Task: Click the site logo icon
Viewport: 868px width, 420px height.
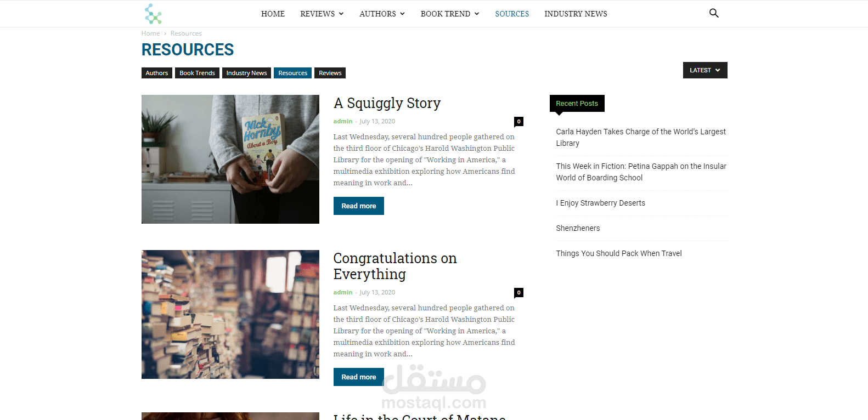Action: pos(153,14)
